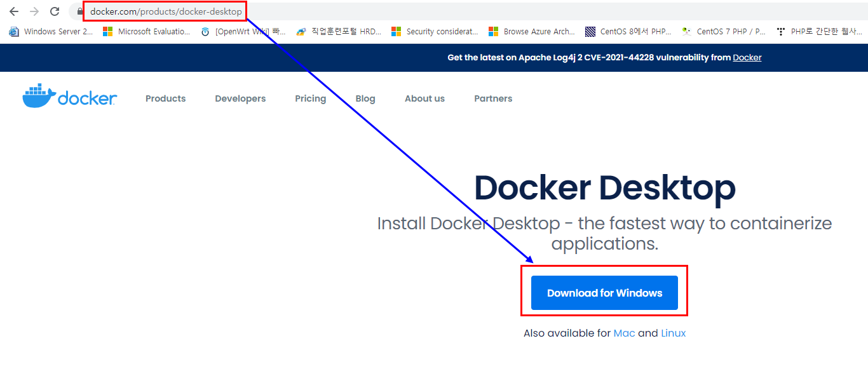The image size is (868, 376).
Task: Reload the page with the refresh icon
Action: pos(55,11)
